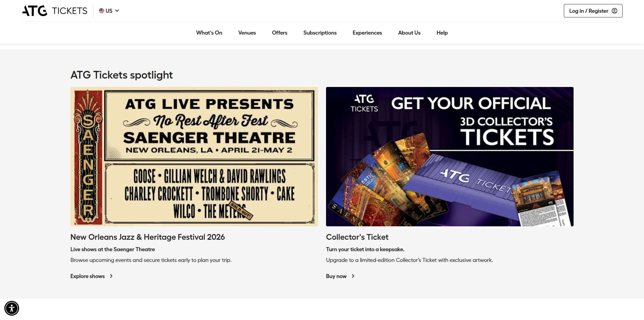The width and height of the screenshot is (644, 320).
Task: Click the ATG Tickets logo
Action: point(55,11)
